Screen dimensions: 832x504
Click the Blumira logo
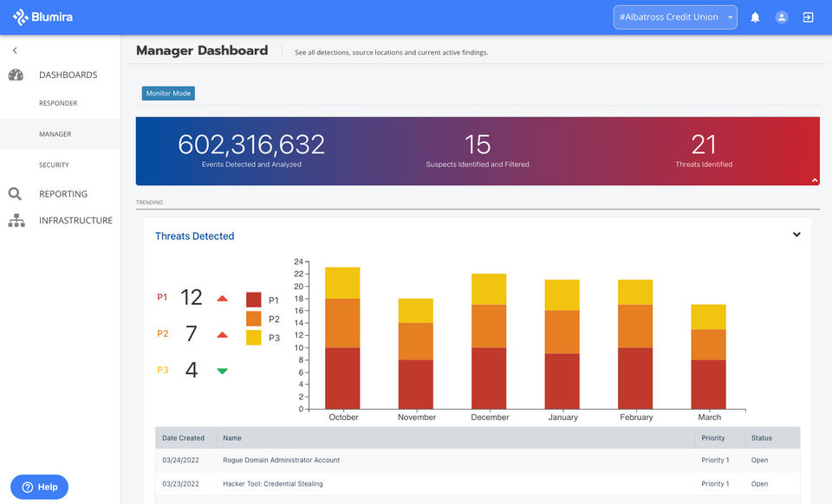(42, 17)
